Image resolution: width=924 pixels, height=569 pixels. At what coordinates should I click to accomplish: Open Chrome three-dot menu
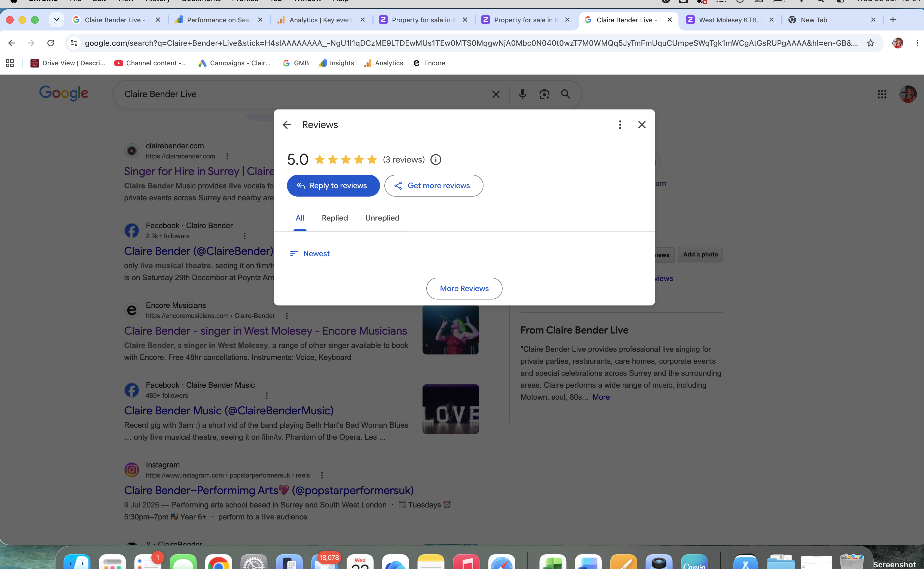click(917, 43)
